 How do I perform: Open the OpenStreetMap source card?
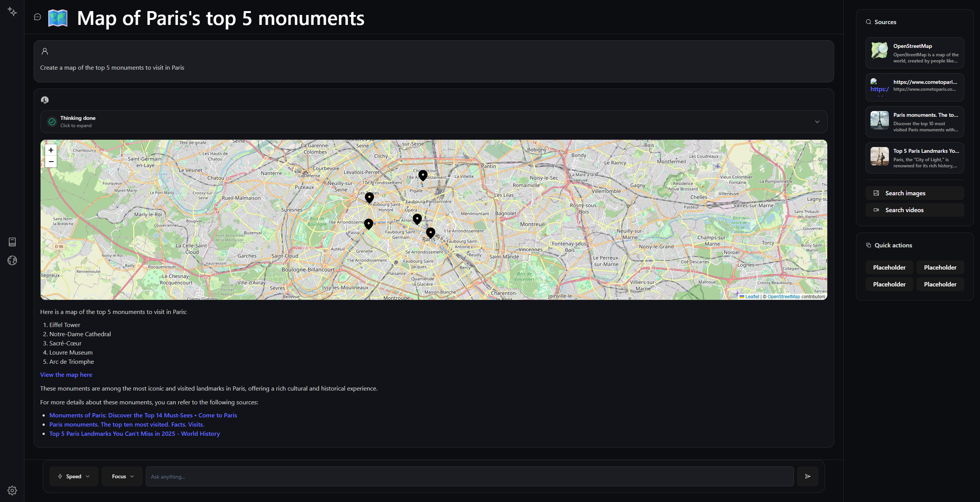tap(915, 53)
